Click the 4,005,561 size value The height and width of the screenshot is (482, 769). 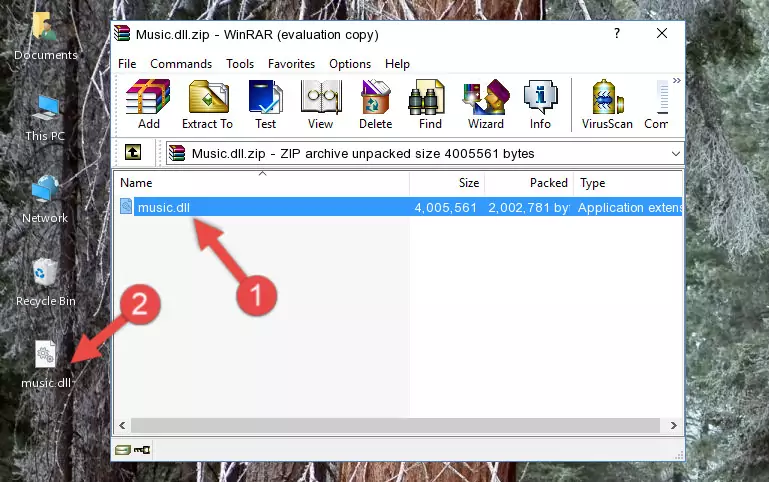(445, 207)
